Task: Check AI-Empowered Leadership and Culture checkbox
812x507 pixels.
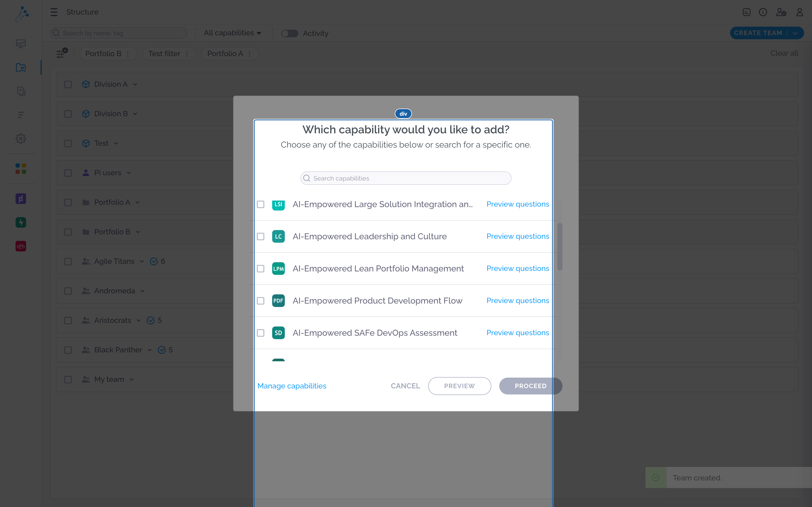Action: click(x=261, y=236)
